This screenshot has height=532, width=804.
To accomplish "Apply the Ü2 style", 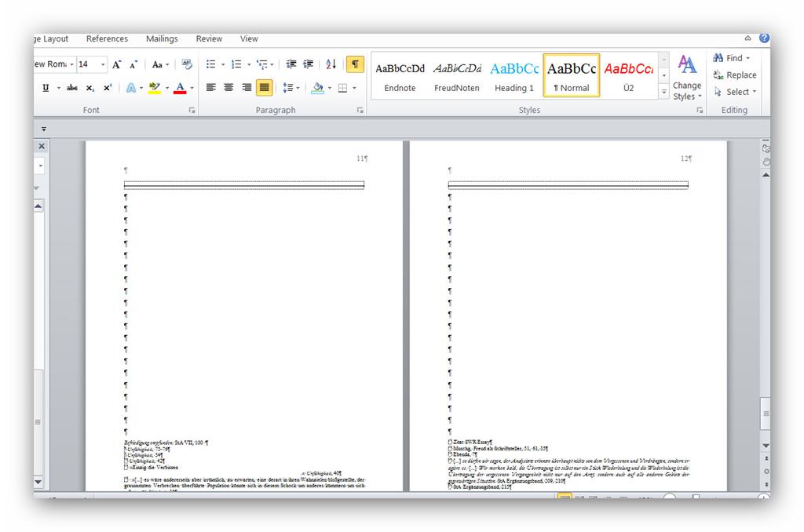I will 629,77.
